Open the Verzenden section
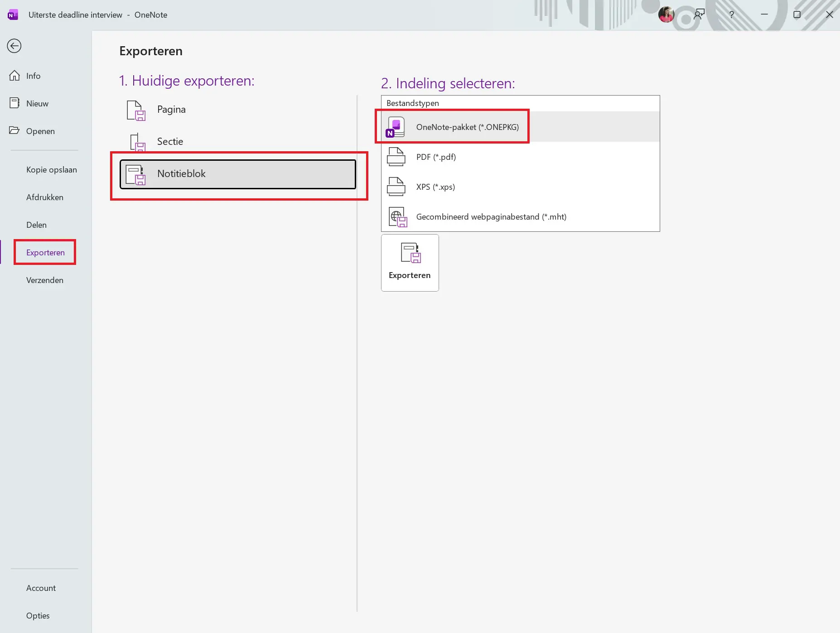The width and height of the screenshot is (840, 633). (44, 280)
